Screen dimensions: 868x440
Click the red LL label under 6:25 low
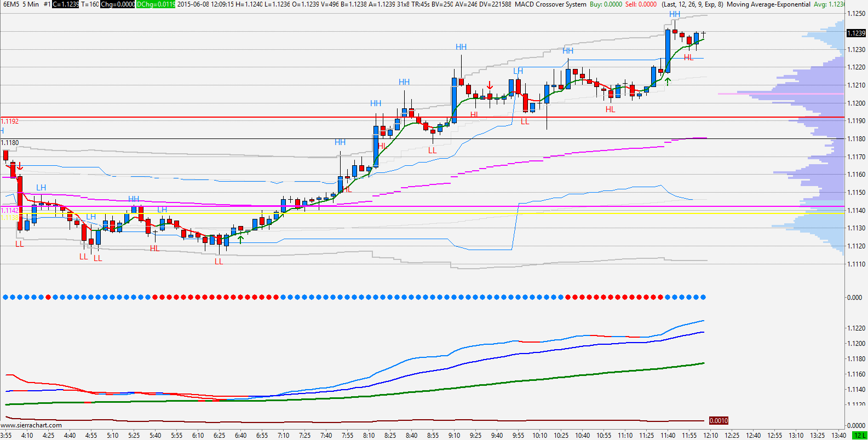click(219, 262)
